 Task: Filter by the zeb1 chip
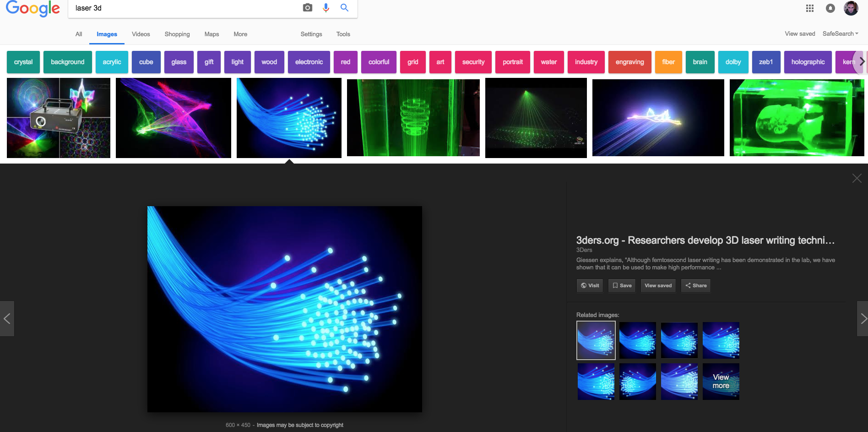click(766, 62)
